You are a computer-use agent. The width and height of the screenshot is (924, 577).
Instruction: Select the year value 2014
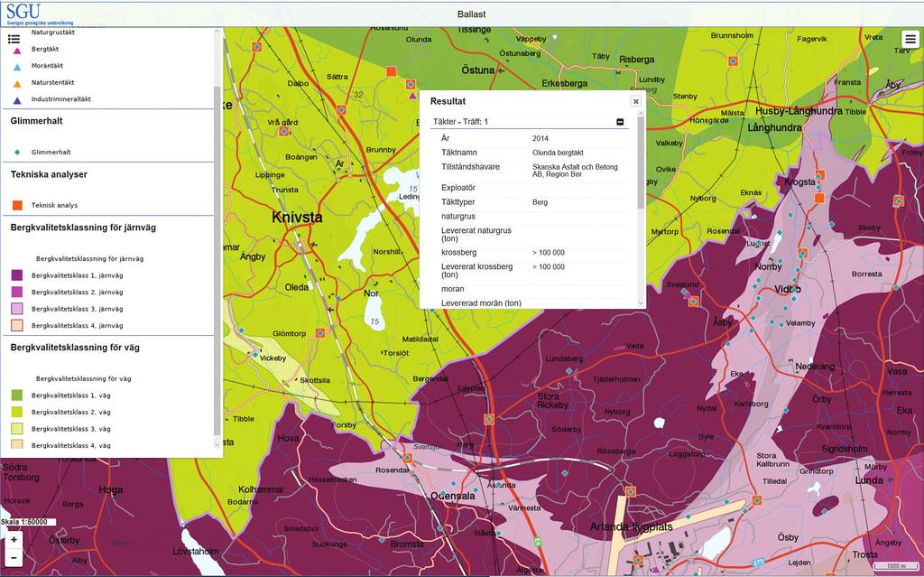point(541,139)
